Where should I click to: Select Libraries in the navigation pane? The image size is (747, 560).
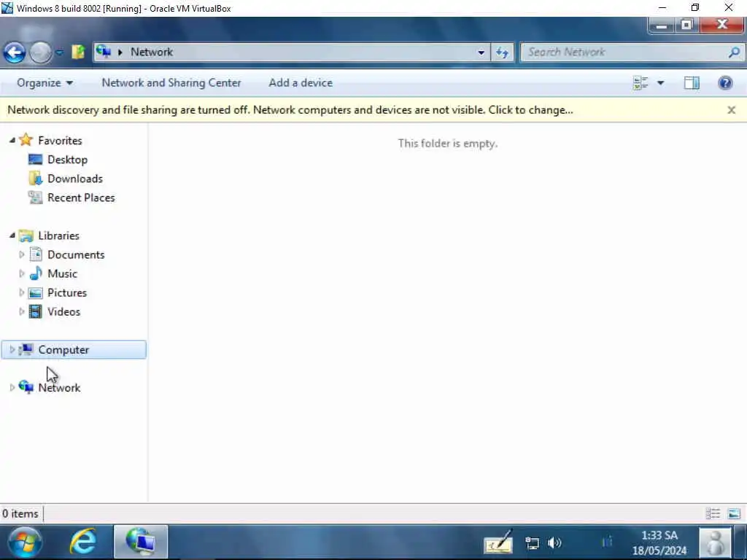(x=58, y=236)
